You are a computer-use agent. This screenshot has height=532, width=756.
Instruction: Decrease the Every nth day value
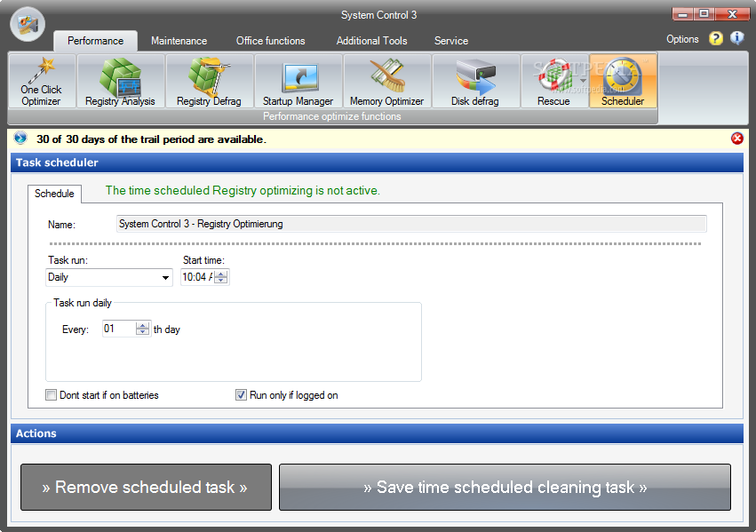click(142, 332)
